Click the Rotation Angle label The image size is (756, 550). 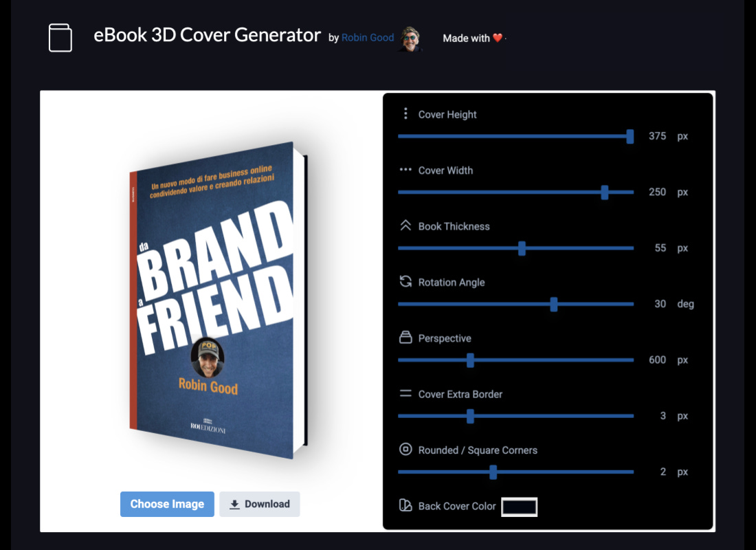point(452,283)
